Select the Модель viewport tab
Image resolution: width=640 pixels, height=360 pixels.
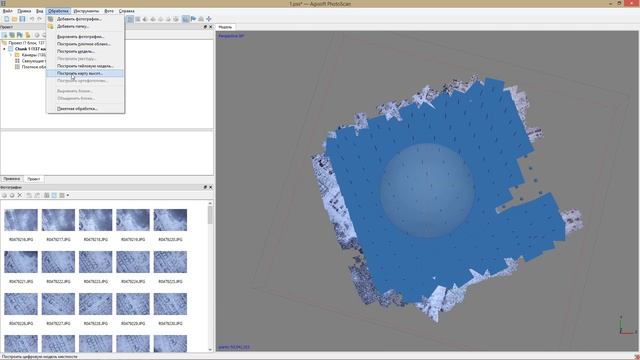point(225,27)
